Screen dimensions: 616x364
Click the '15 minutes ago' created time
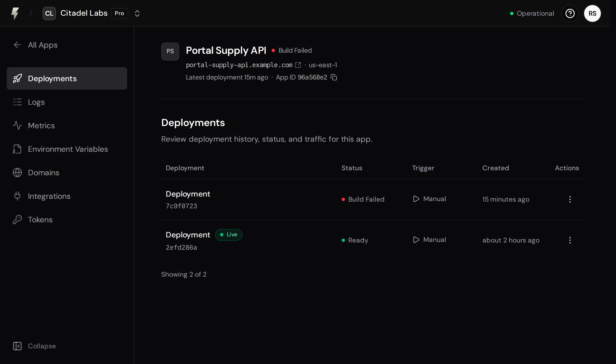[506, 199]
